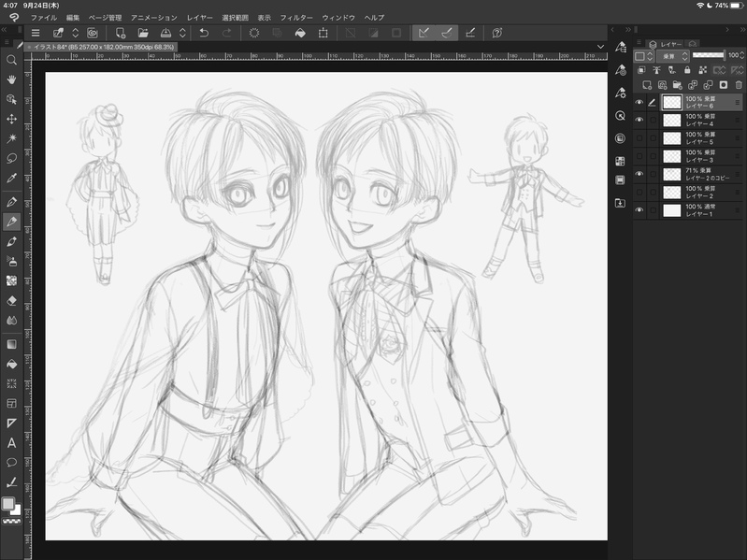Select the Text tool
The width and height of the screenshot is (747, 560).
point(11,443)
